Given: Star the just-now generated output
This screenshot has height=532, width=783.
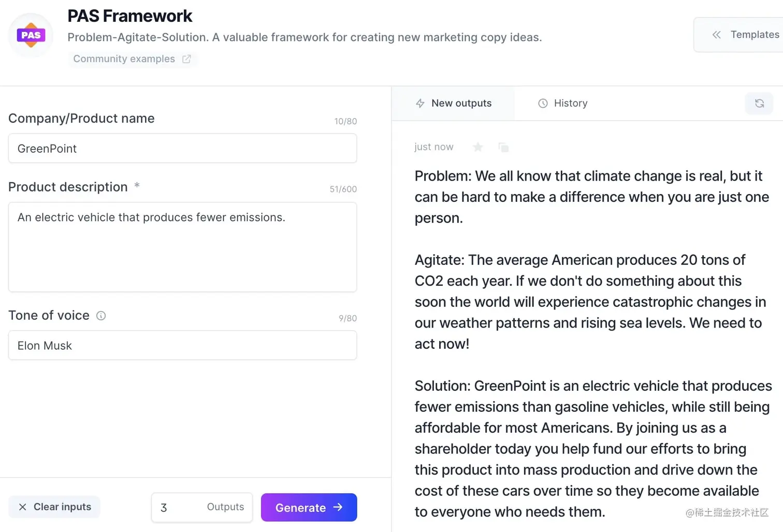Looking at the screenshot, I should [x=477, y=147].
